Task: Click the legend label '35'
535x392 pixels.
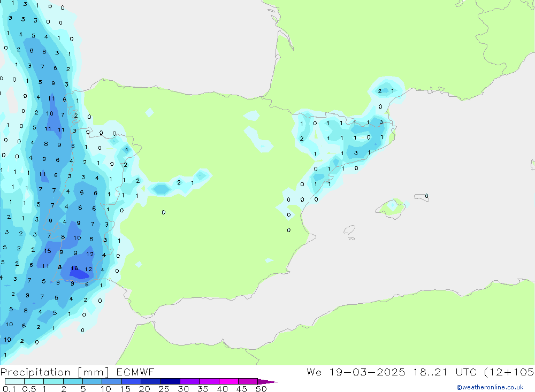Action: click(203, 389)
